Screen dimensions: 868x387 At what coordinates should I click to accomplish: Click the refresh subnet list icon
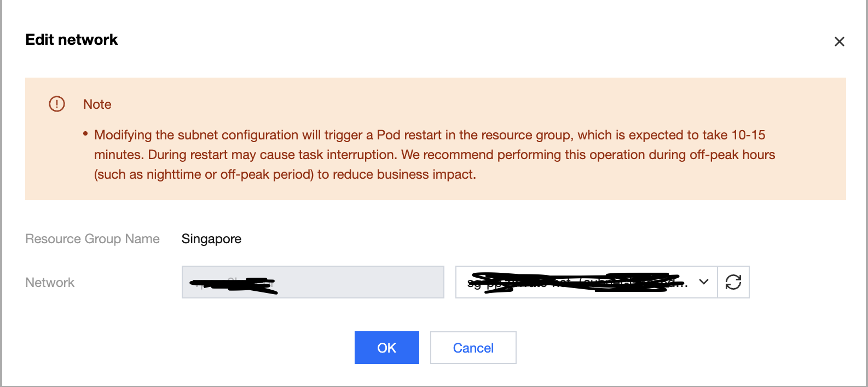click(733, 282)
